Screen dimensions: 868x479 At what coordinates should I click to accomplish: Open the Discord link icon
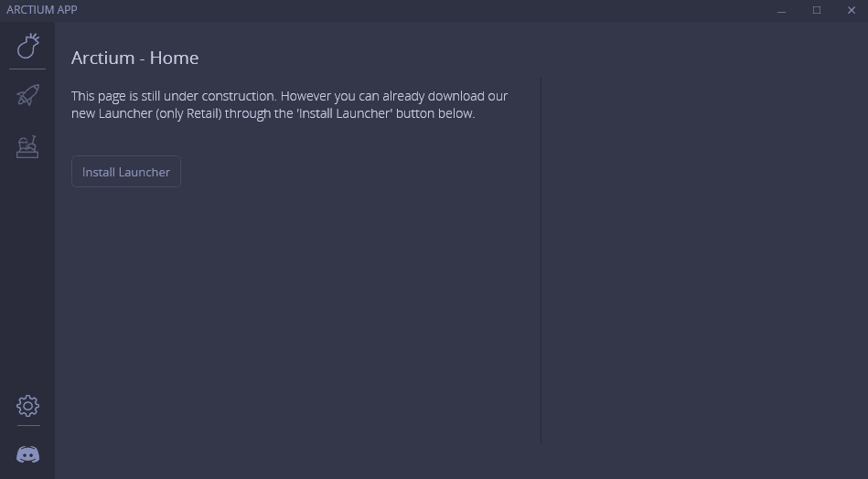tap(27, 454)
